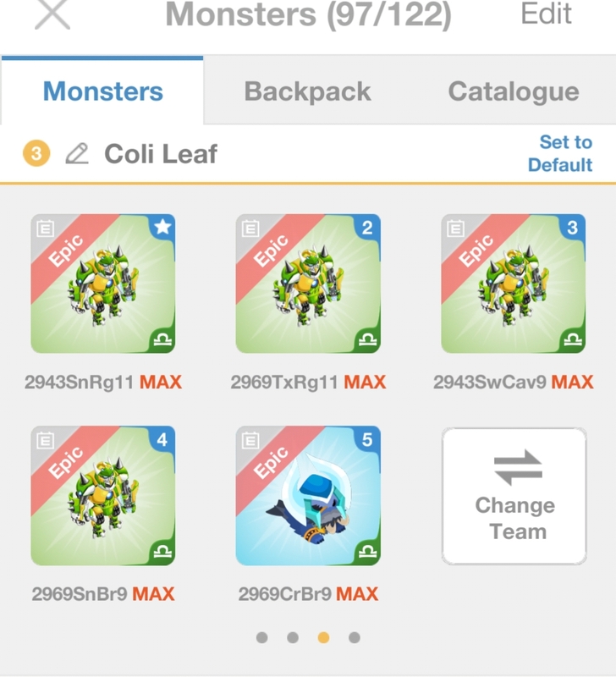Jump to the fourth page dot
616x677 pixels.
355,637
